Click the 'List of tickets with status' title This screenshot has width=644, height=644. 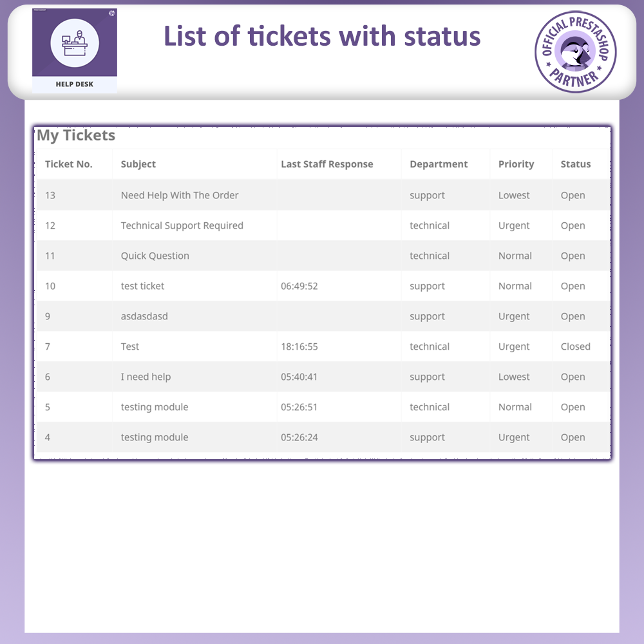coord(322,36)
